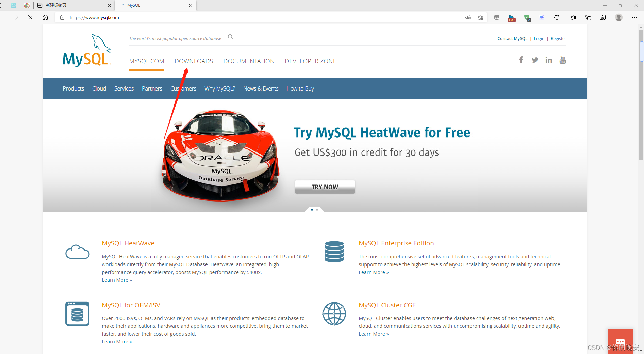
Task: Open the Partners menu item
Action: [152, 88]
